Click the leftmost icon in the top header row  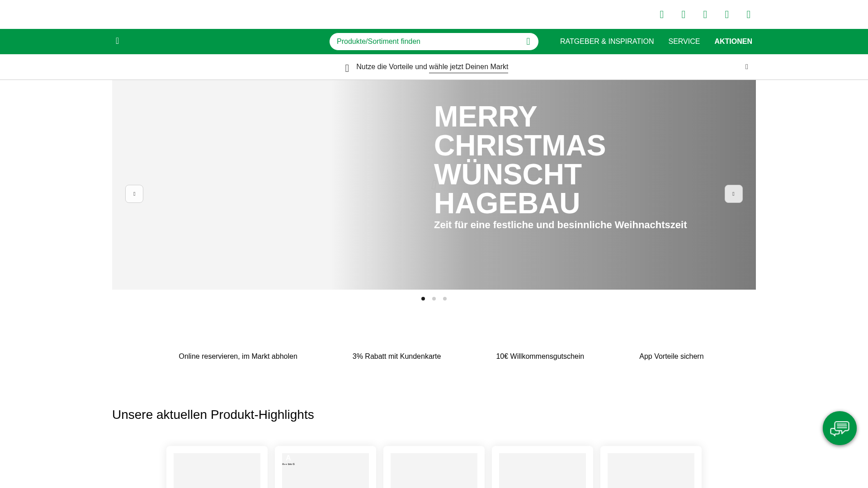tap(662, 14)
